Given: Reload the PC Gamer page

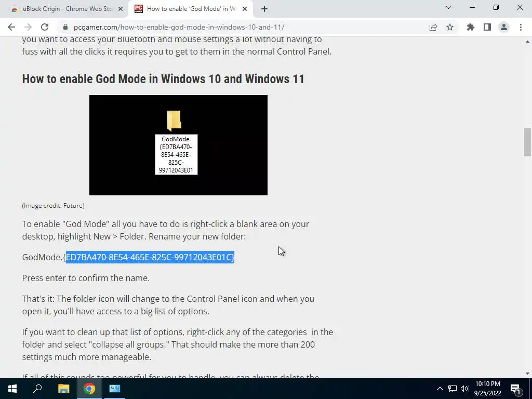Looking at the screenshot, I should tap(45, 27).
